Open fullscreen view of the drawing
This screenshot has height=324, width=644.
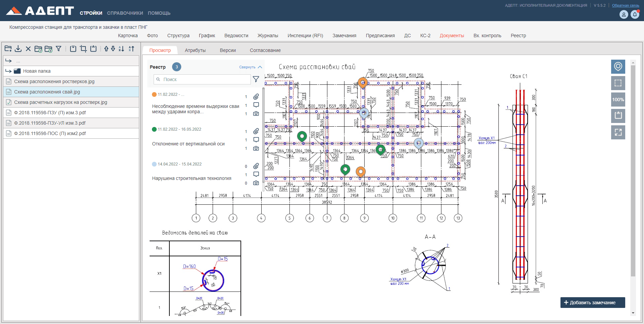(x=618, y=132)
